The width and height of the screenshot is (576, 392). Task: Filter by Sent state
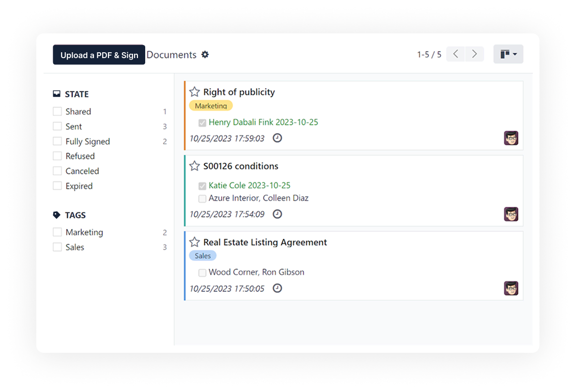point(57,126)
